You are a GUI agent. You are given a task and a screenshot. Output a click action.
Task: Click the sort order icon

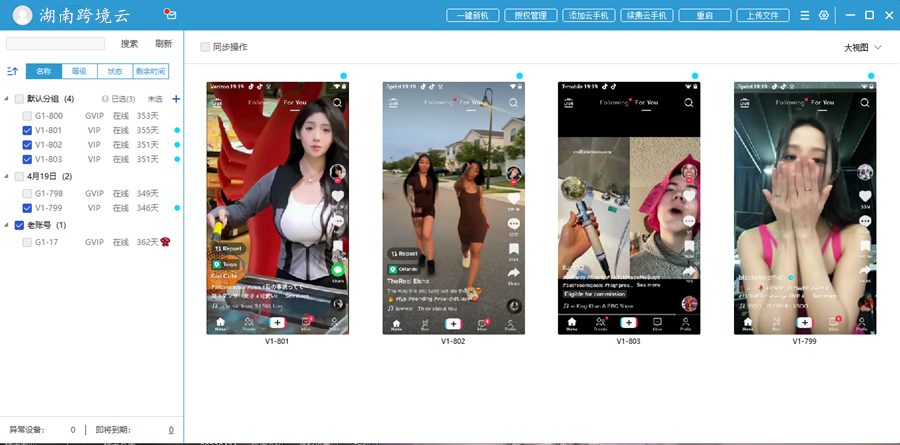pyautogui.click(x=12, y=72)
